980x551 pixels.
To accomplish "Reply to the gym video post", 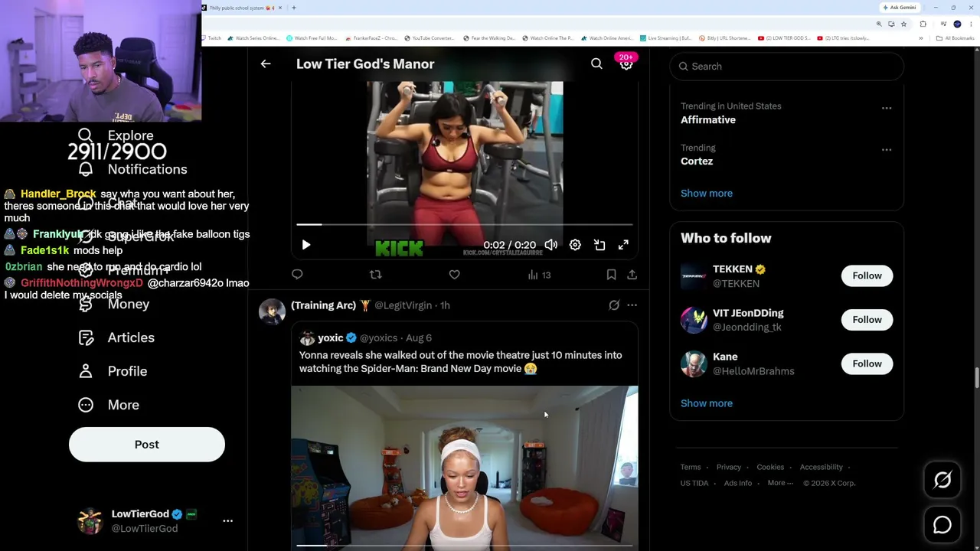I will pos(297,275).
